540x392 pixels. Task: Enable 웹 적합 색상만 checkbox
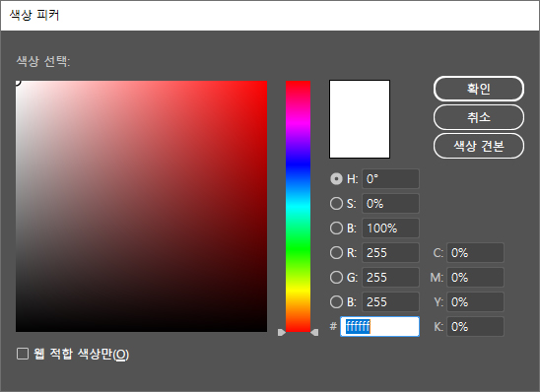click(x=23, y=354)
